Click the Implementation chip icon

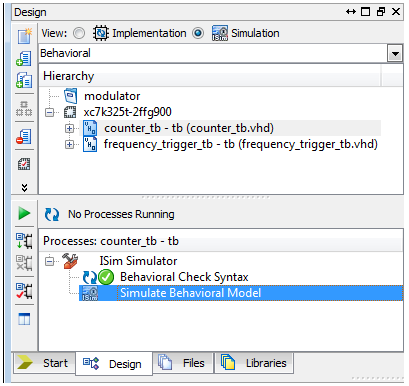pos(101,33)
